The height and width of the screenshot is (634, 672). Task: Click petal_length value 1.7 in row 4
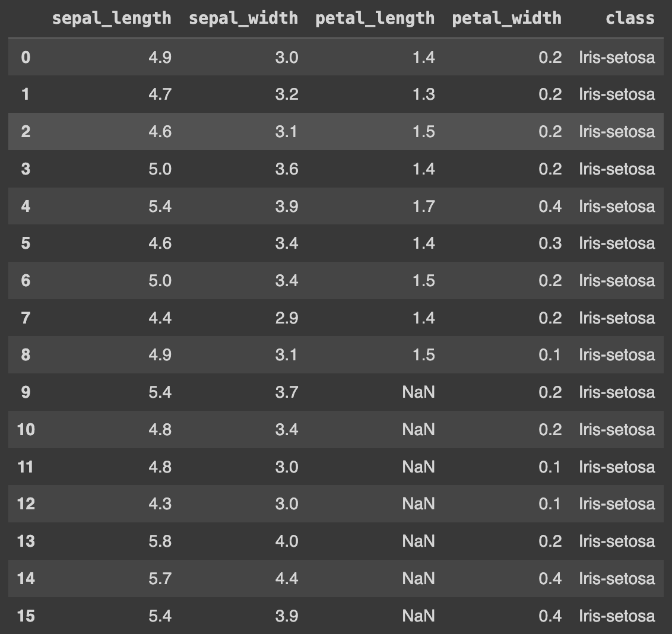point(424,206)
